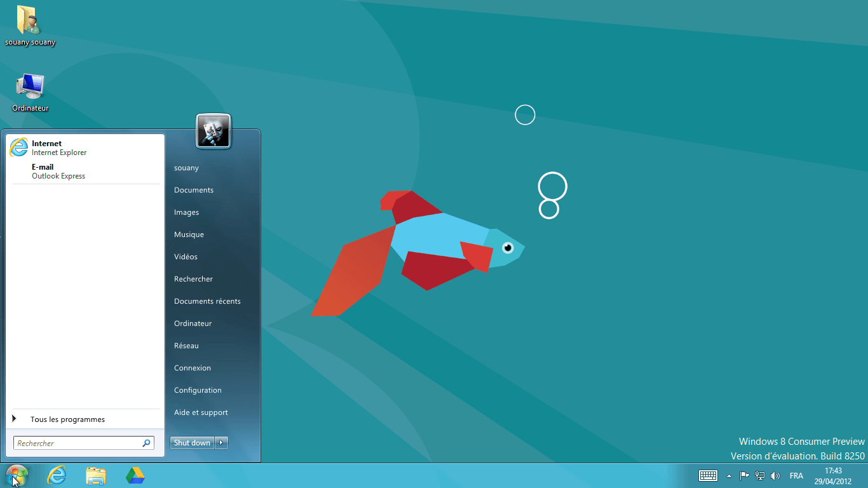Screen dimensions: 868x488
Task: Click the network tray icon
Action: pos(759,476)
